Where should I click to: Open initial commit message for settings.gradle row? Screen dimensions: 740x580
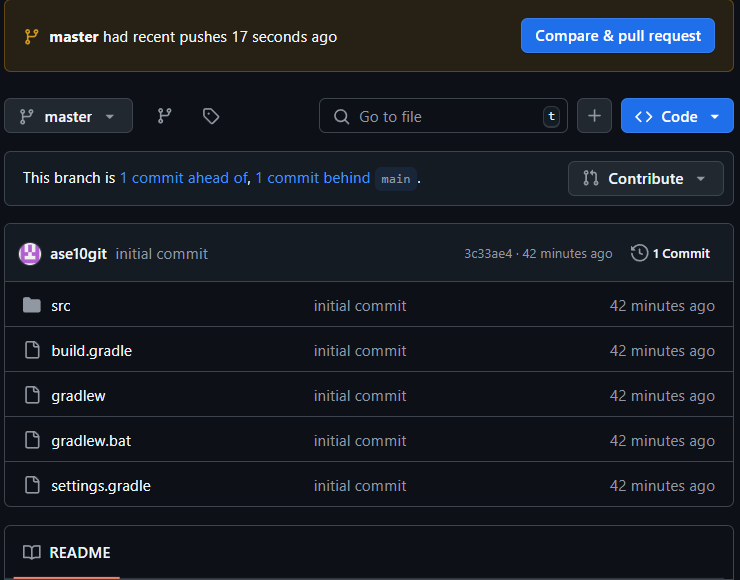tap(360, 486)
